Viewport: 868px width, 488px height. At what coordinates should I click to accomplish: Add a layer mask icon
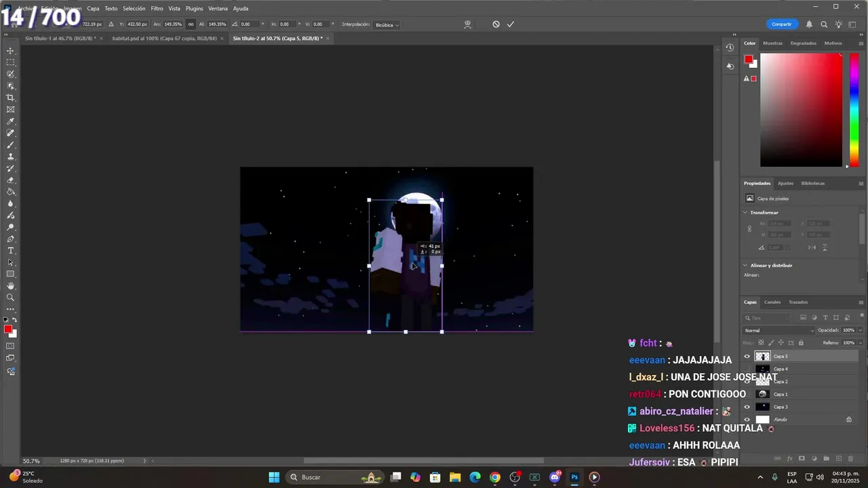click(802, 459)
